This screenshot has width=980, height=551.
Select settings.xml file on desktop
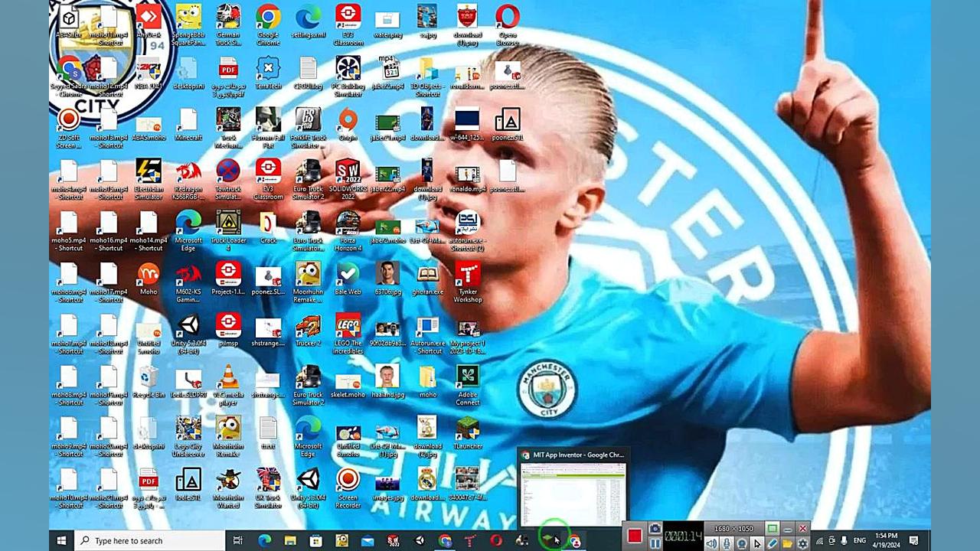pos(308,23)
